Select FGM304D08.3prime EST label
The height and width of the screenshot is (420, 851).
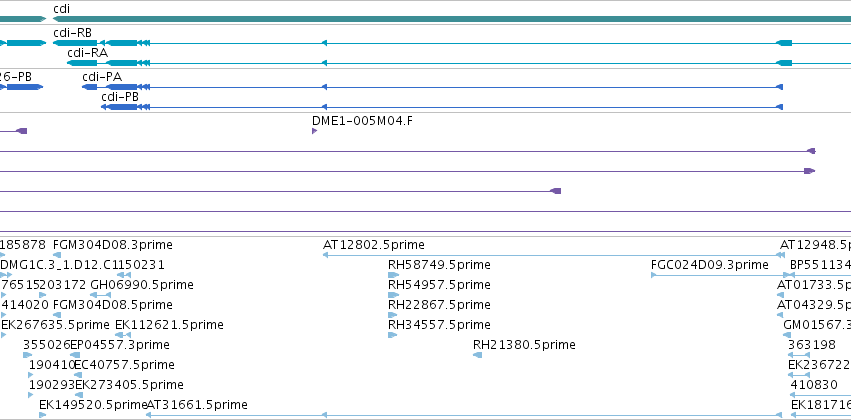point(113,245)
